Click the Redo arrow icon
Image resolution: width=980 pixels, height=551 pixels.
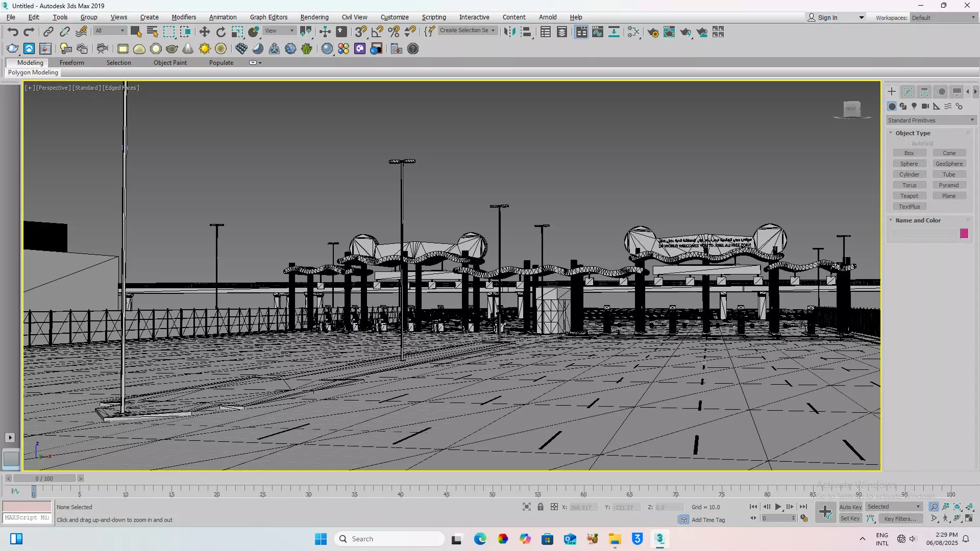tap(29, 32)
